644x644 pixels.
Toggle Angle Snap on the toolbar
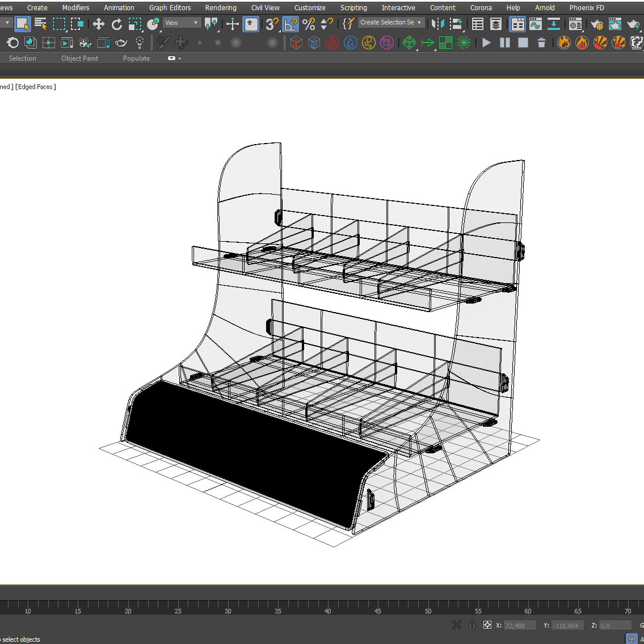tap(291, 24)
